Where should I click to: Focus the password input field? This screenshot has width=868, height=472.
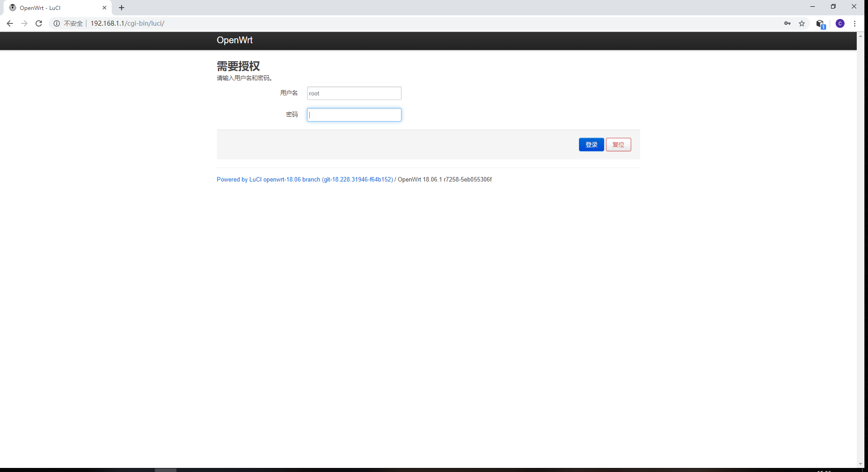pyautogui.click(x=354, y=115)
